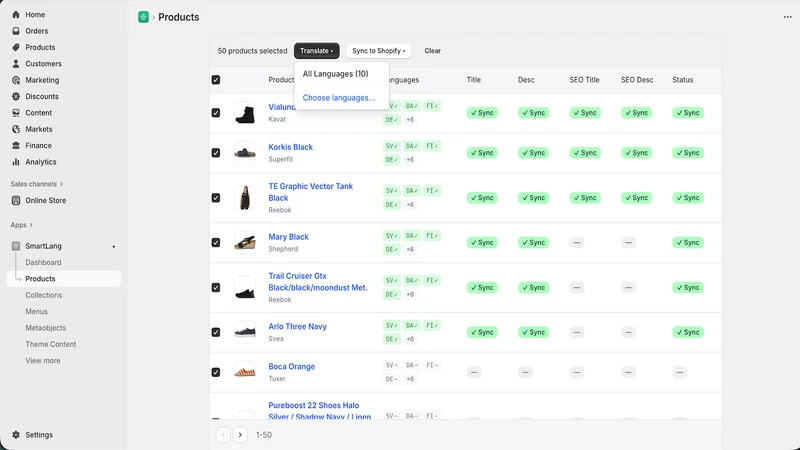Image resolution: width=800 pixels, height=450 pixels.
Task: Click the Shopify Products tag icon
Action: (16, 47)
